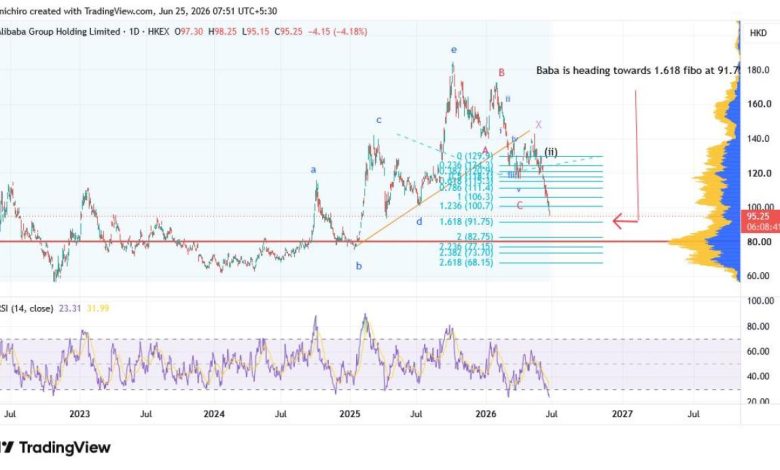
Task: Click the RSI moving average value 31.99
Action: coord(98,308)
